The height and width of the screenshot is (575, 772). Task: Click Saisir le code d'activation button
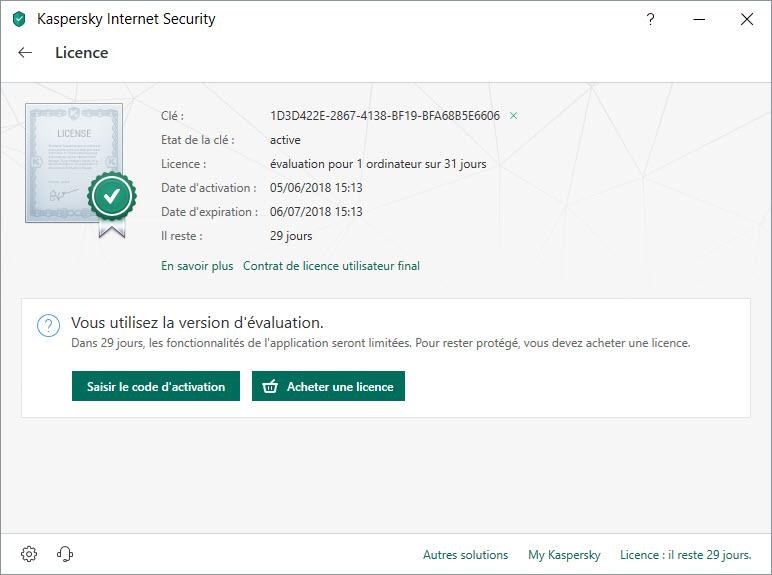[156, 386]
